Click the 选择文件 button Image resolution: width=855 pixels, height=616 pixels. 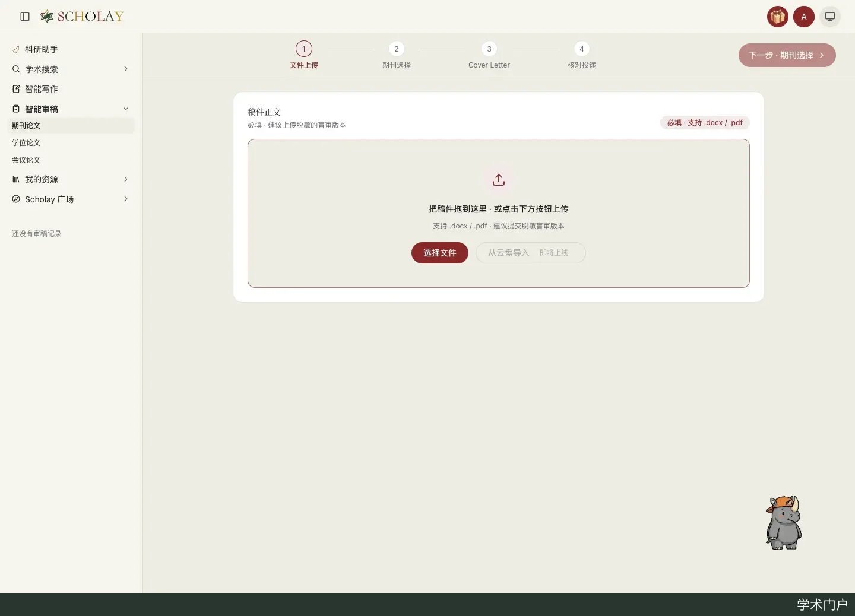tap(440, 253)
